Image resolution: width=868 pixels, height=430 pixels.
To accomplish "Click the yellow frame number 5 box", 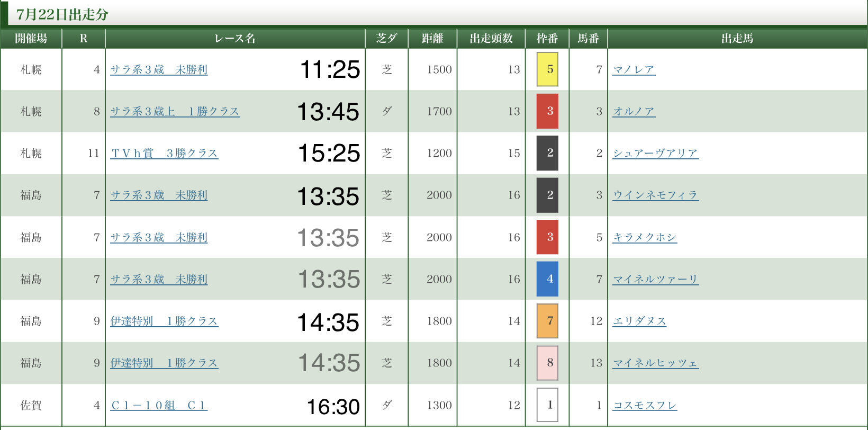I will tap(547, 69).
